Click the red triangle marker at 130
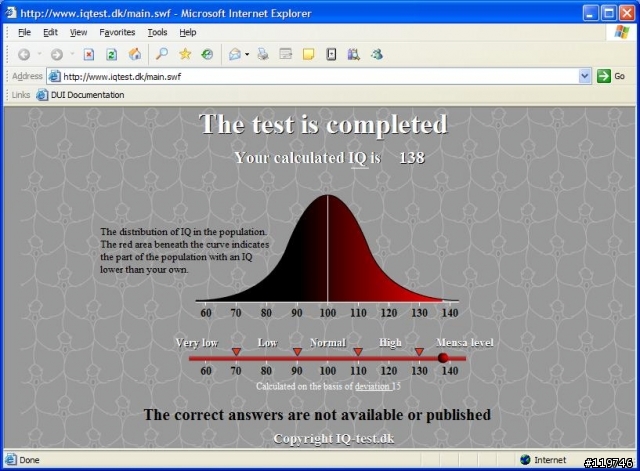640x471 pixels. pyautogui.click(x=419, y=352)
